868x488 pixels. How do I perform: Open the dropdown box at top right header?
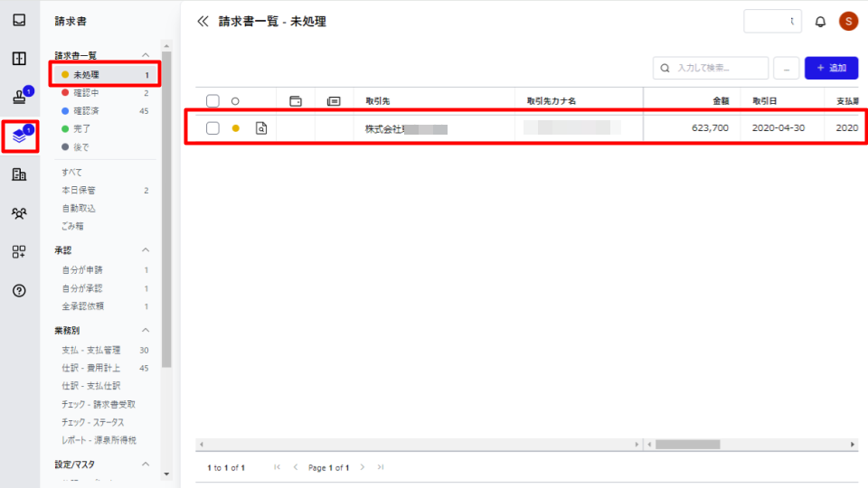[x=772, y=22]
